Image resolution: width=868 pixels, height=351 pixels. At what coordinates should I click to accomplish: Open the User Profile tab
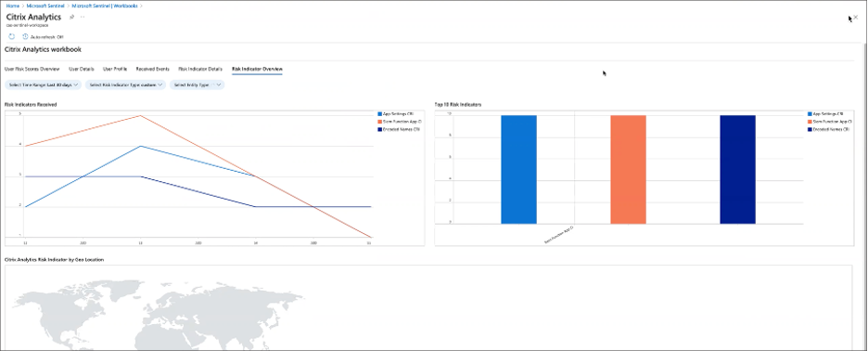[x=115, y=69]
